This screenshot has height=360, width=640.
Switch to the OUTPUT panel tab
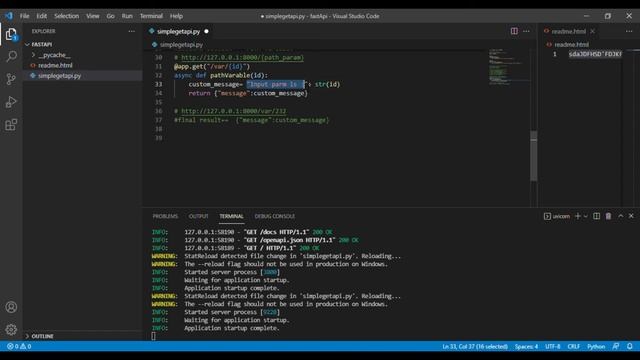(198, 216)
